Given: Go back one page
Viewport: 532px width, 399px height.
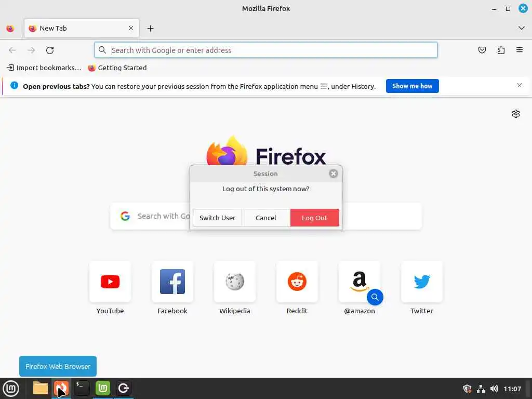Looking at the screenshot, I should [x=12, y=50].
